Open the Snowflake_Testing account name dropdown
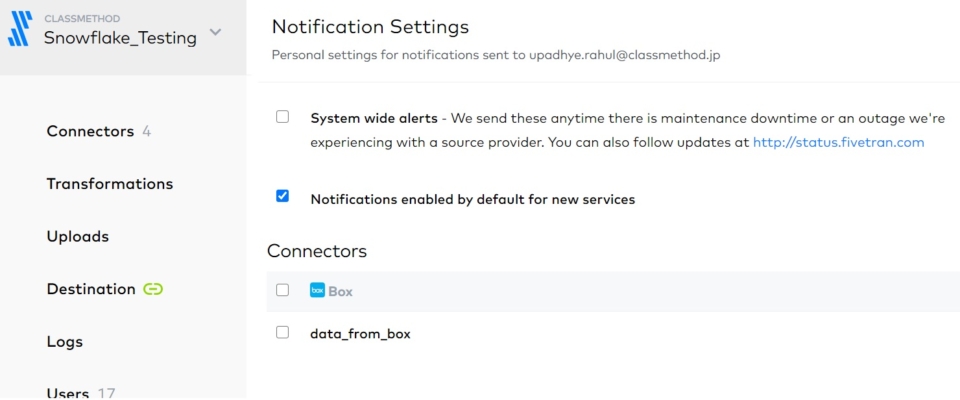Image resolution: width=960 pixels, height=400 pixels. [x=120, y=37]
